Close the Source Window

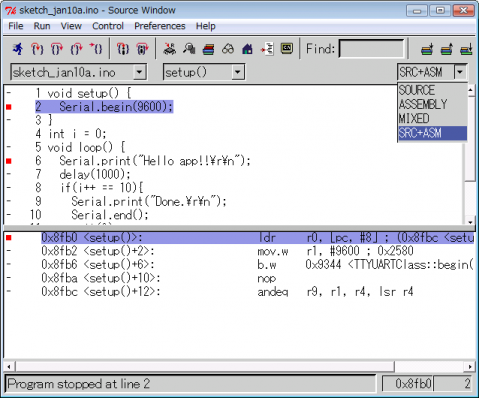click(463, 11)
